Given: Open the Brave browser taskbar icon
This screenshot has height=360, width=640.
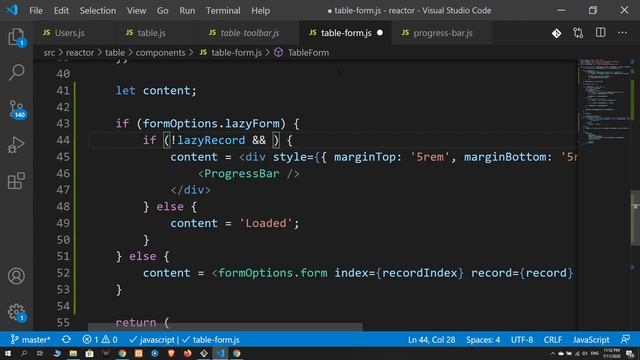Looking at the screenshot, I should [171, 353].
